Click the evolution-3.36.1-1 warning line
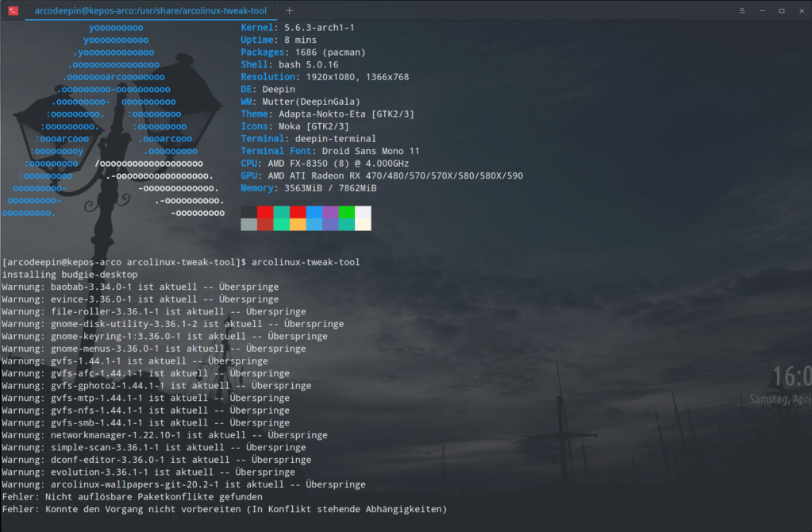Screen dimensions: 812x532 pyautogui.click(x=148, y=472)
